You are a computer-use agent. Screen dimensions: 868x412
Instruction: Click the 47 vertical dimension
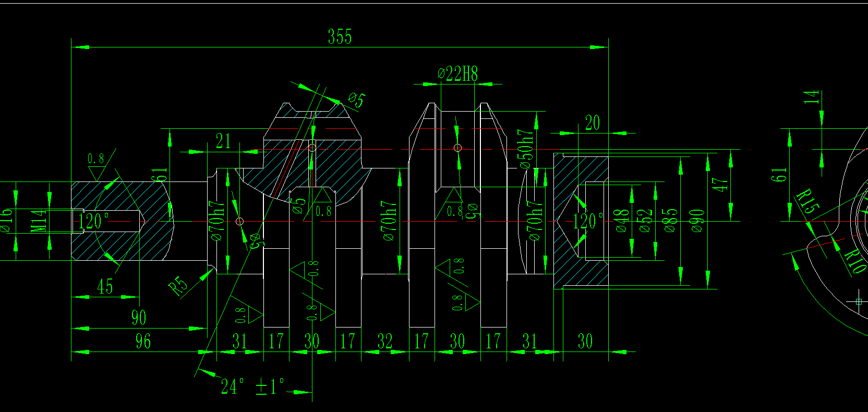click(x=720, y=185)
